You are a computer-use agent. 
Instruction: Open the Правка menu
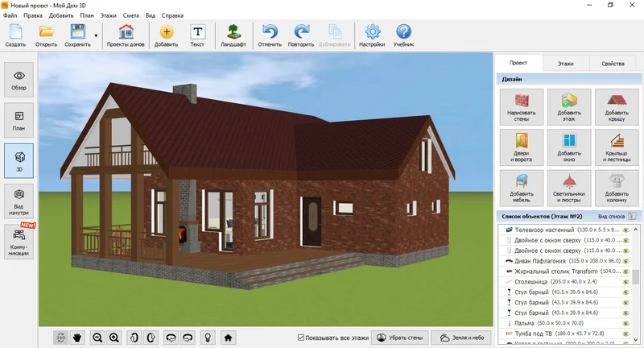(33, 15)
